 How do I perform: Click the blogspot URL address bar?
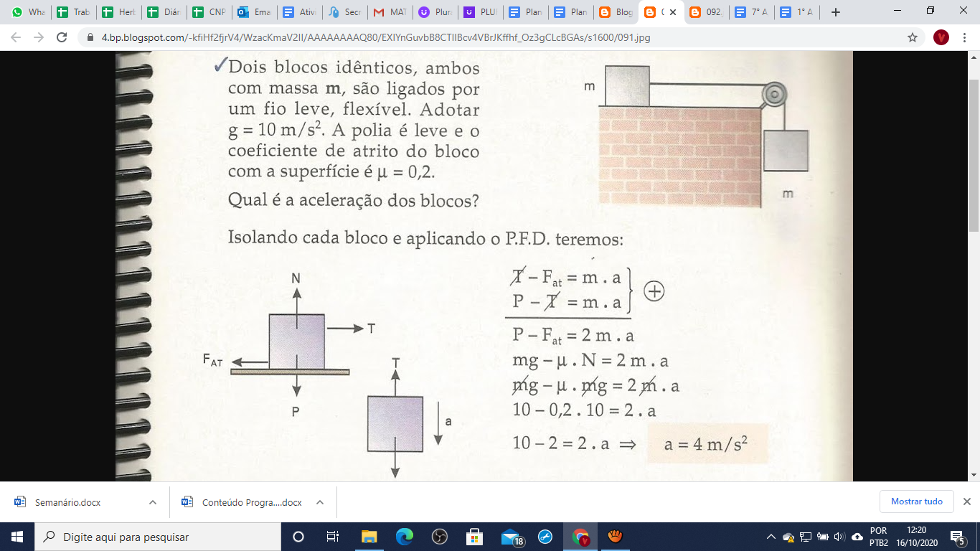coord(376,37)
